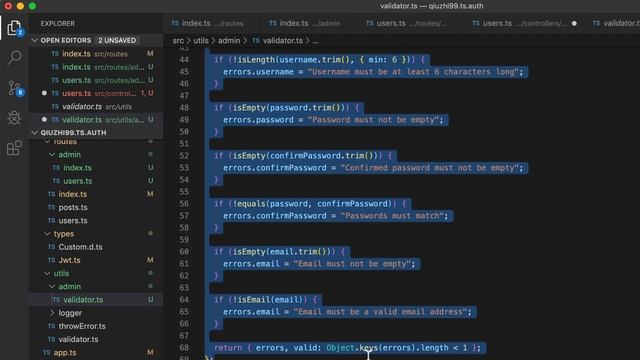Open the Run and Debug view
Screen dimensions: 640x360
(x=14, y=118)
